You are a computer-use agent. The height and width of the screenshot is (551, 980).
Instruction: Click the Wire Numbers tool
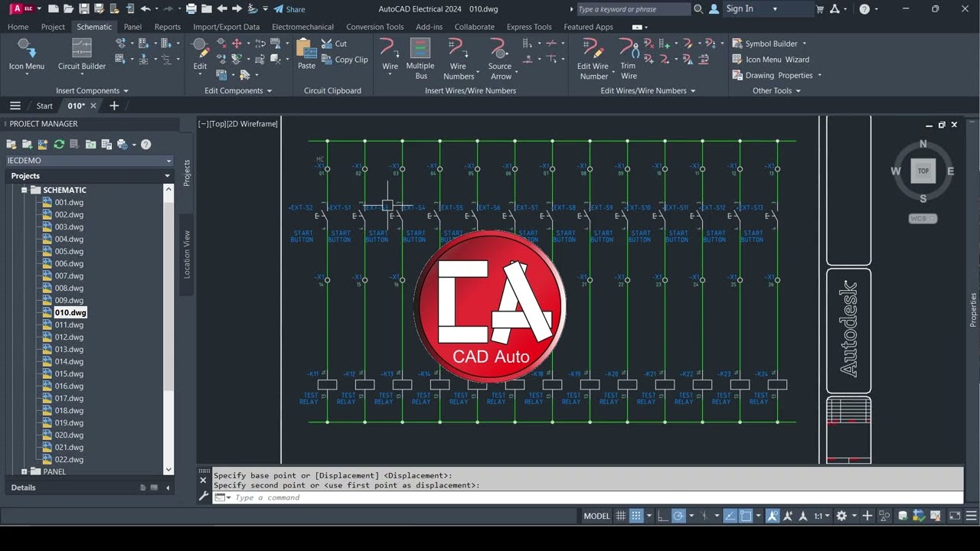click(x=459, y=58)
